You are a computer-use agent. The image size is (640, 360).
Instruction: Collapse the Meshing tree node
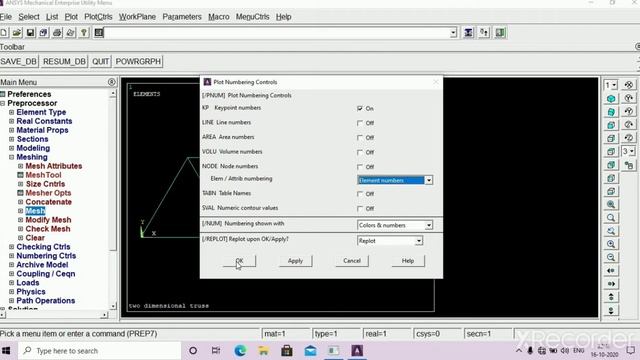tap(11, 157)
